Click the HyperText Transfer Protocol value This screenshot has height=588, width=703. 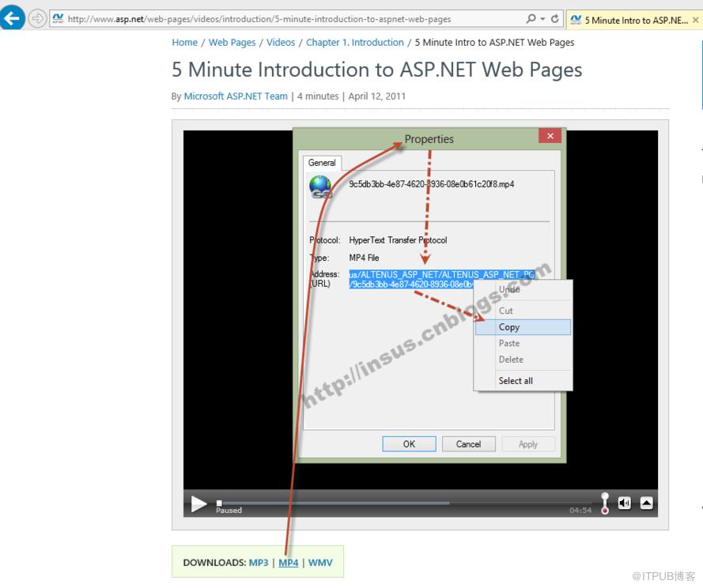pos(398,240)
